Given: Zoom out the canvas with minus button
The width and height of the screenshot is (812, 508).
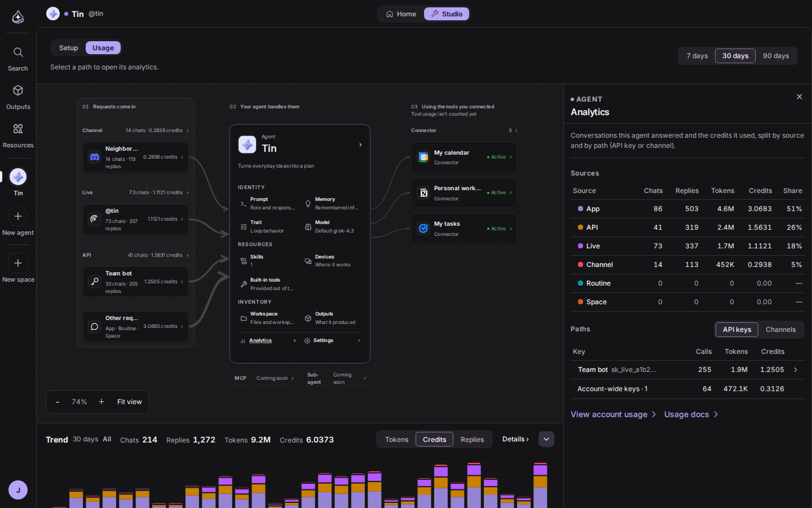Looking at the screenshot, I should [x=58, y=402].
